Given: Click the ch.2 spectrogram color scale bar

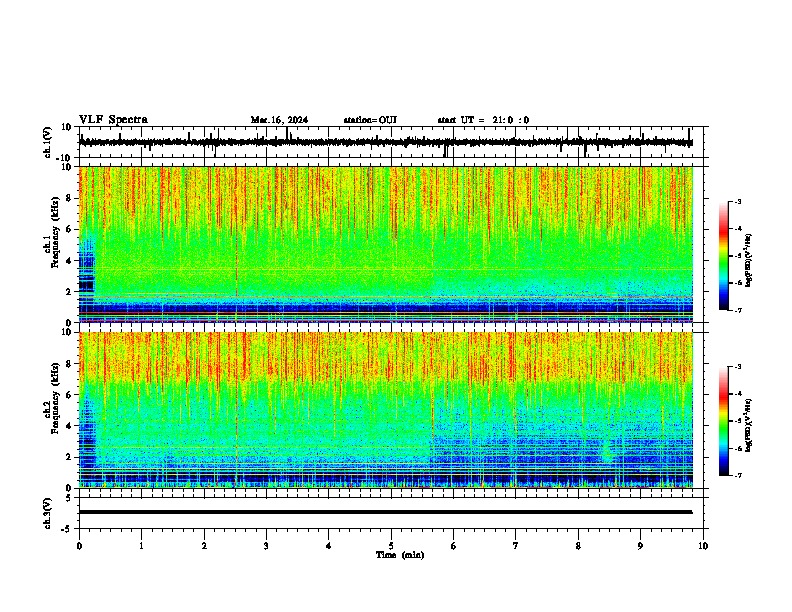Looking at the screenshot, I should [724, 421].
